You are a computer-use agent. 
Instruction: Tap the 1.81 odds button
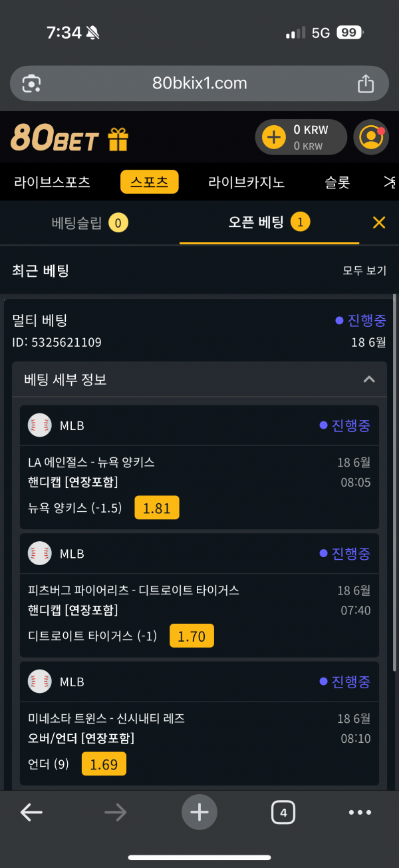[157, 508]
